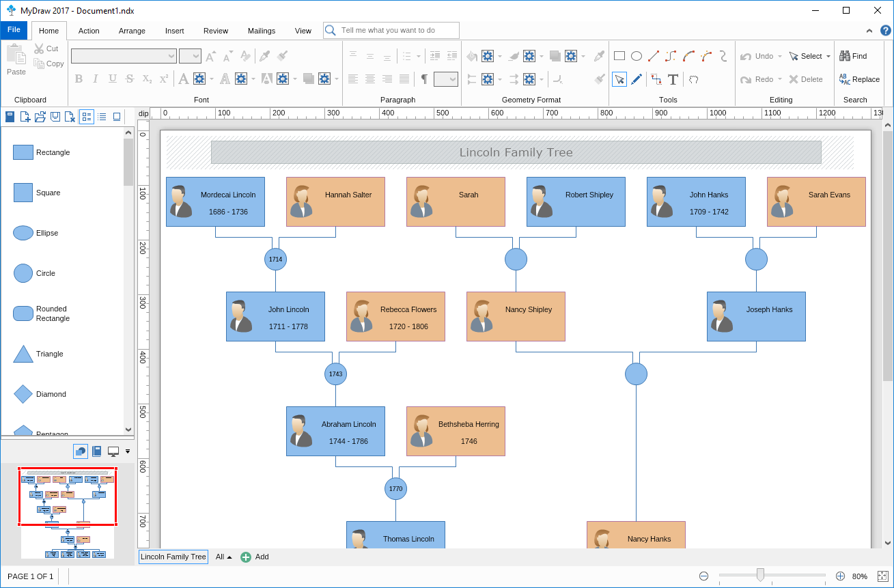Click the help question mark icon

[885, 31]
